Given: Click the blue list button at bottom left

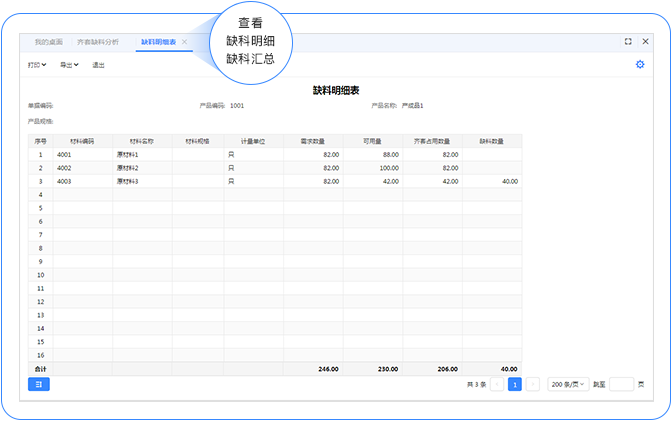Looking at the screenshot, I should pyautogui.click(x=38, y=384).
